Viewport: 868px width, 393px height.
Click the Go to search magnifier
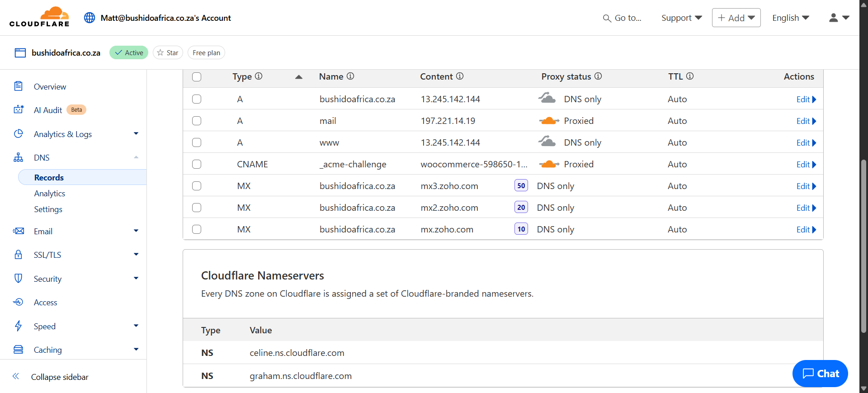[607, 18]
